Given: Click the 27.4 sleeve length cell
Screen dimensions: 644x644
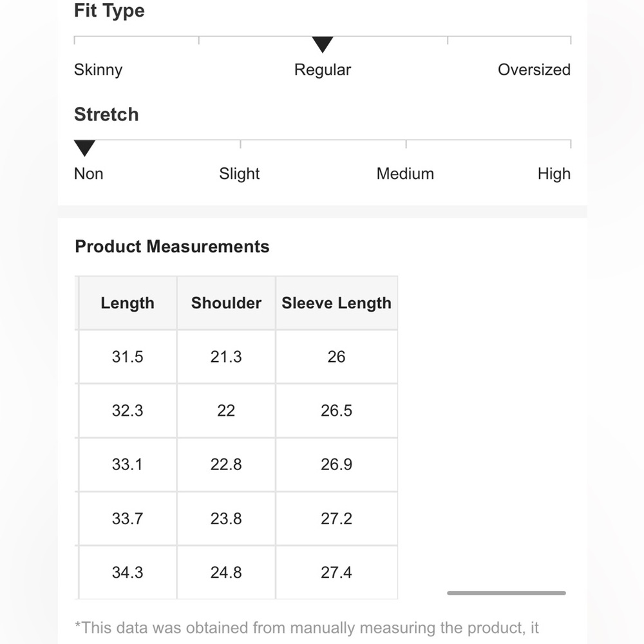Looking at the screenshot, I should (336, 573).
